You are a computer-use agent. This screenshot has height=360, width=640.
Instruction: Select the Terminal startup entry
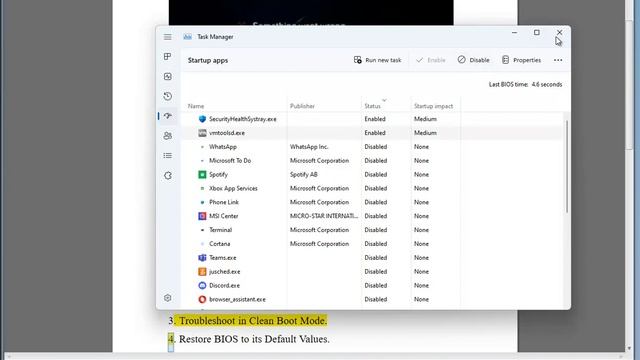coord(371,230)
